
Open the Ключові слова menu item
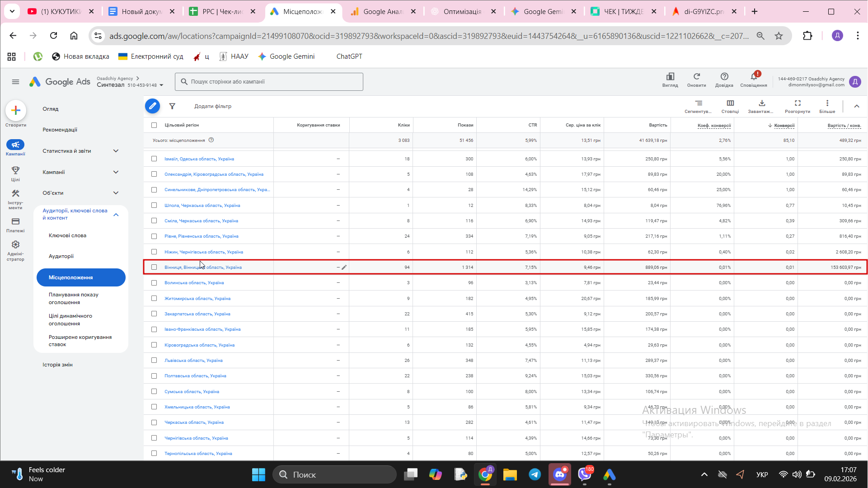67,235
